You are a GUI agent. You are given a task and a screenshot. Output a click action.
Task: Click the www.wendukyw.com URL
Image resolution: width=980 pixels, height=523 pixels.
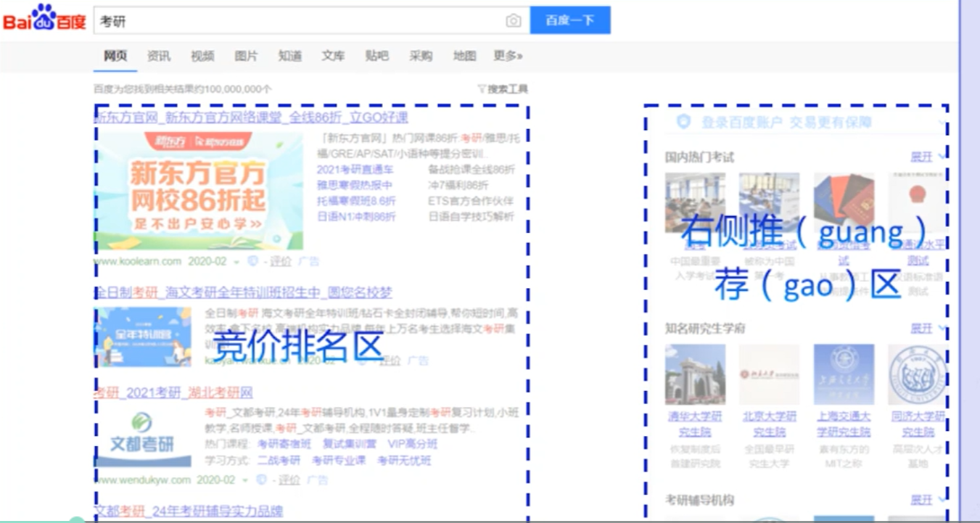(143, 480)
